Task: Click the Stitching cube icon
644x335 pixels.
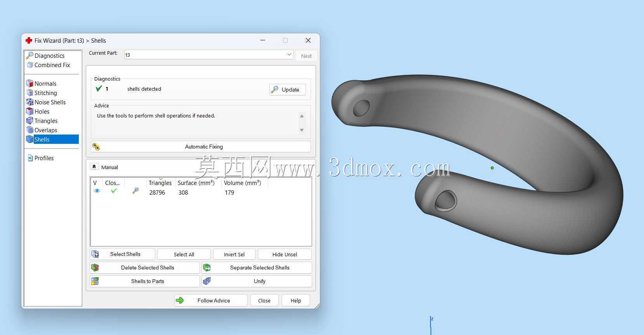Action: pos(30,93)
